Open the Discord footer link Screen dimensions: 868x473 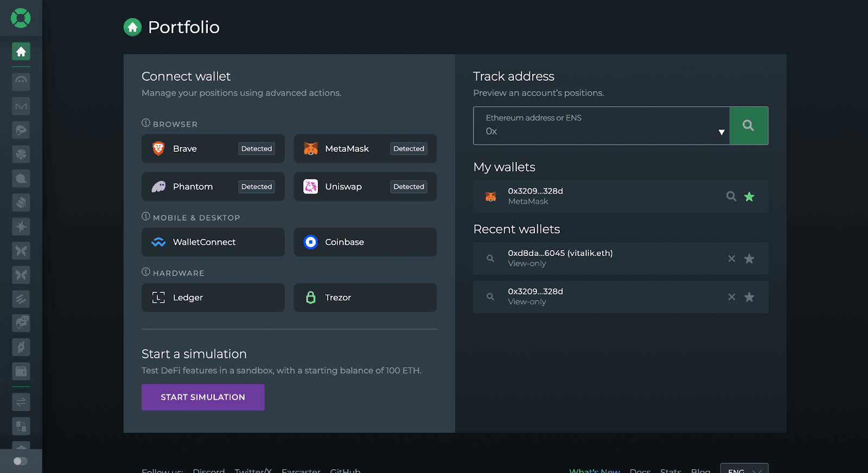click(x=209, y=470)
